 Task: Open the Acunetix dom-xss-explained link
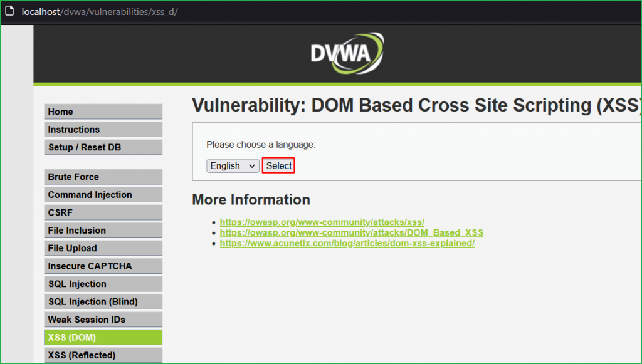[347, 243]
